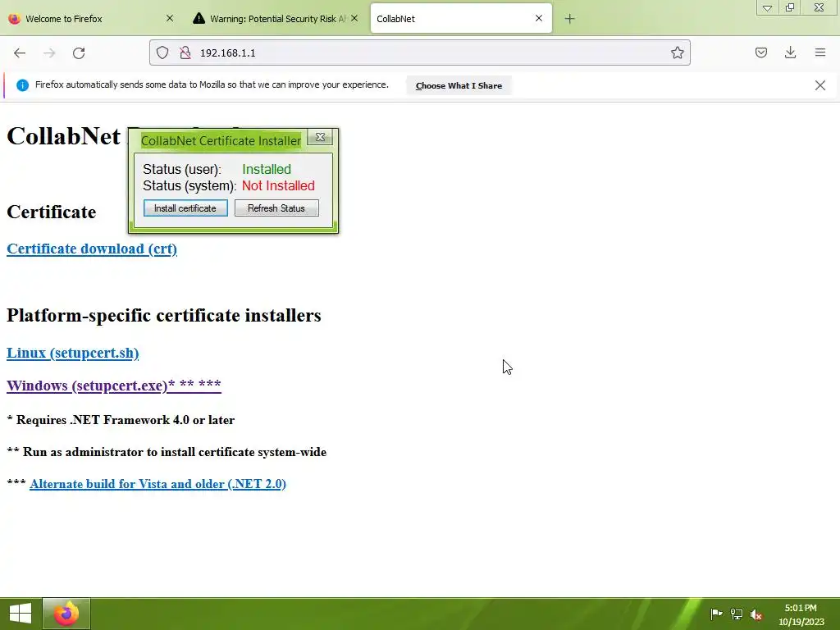Open the Alternate build for Vista link
The image size is (840, 630).
point(157,484)
